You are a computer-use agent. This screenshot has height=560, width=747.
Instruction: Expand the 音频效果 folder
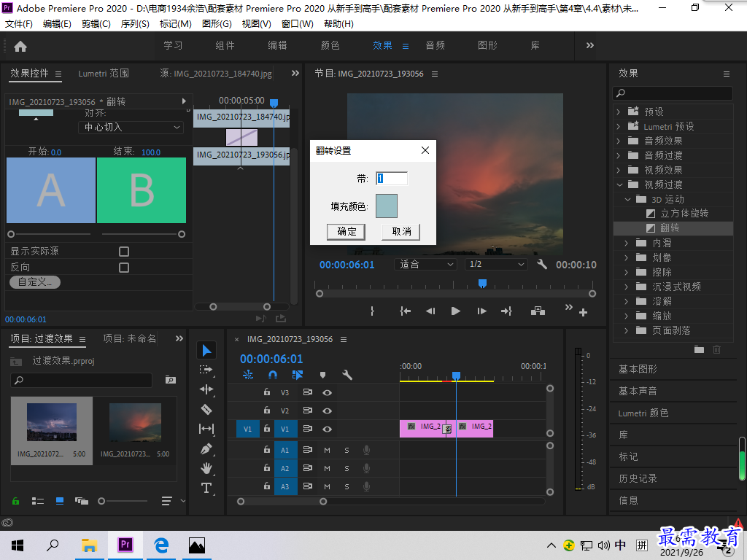tap(619, 141)
